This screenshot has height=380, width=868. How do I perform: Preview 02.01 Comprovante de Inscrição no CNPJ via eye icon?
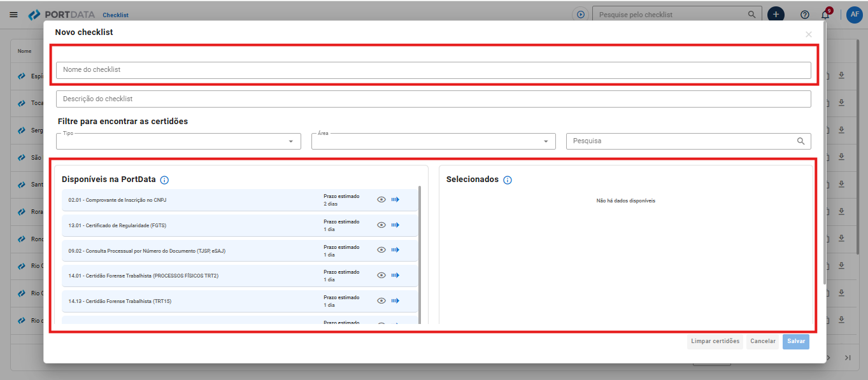point(381,200)
